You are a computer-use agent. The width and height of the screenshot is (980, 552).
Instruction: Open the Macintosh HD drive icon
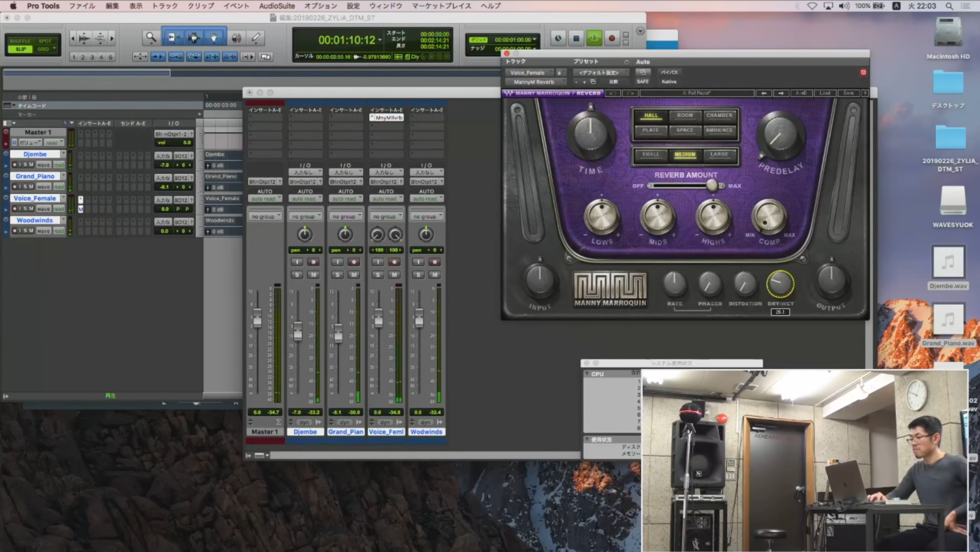[948, 32]
